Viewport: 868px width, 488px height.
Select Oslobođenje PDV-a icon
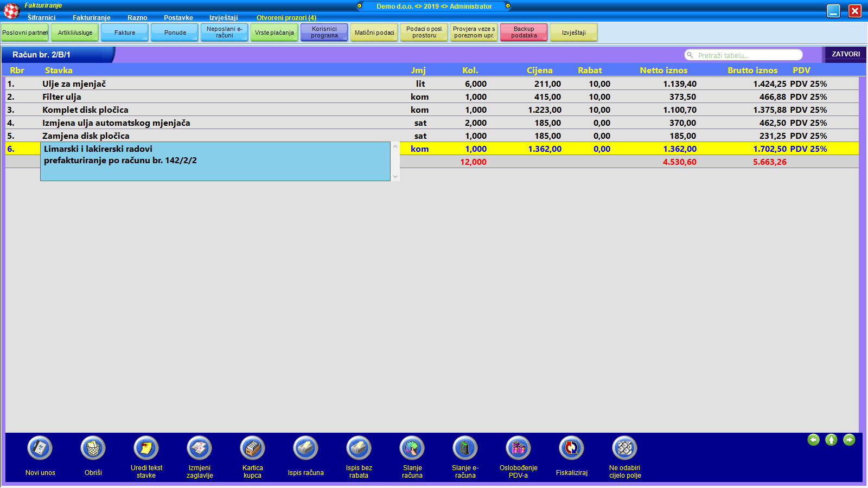click(x=518, y=448)
